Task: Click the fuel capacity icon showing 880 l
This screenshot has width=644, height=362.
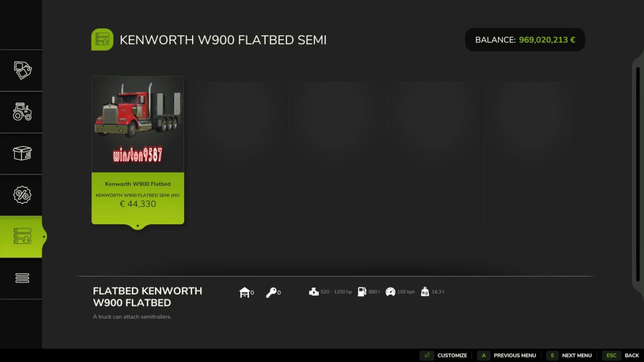Action: (362, 292)
